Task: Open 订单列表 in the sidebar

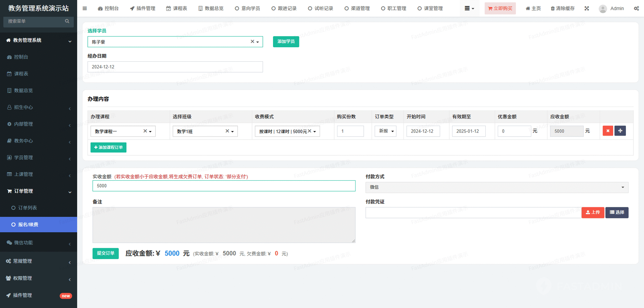Action: (x=27, y=208)
